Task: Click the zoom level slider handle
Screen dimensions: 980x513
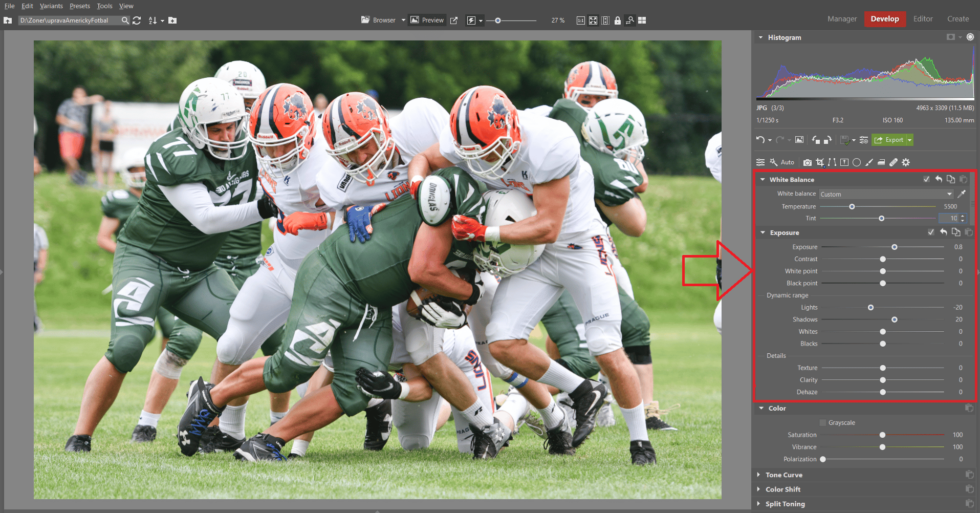Action: pyautogui.click(x=497, y=20)
